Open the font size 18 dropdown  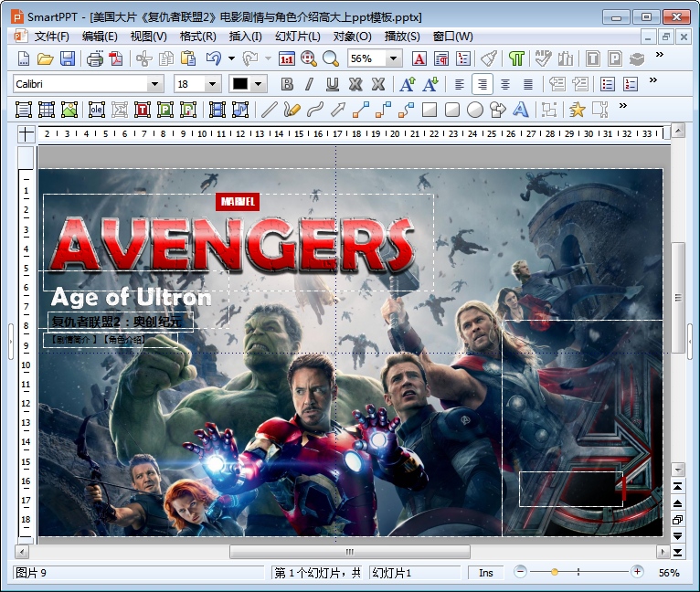(x=213, y=84)
